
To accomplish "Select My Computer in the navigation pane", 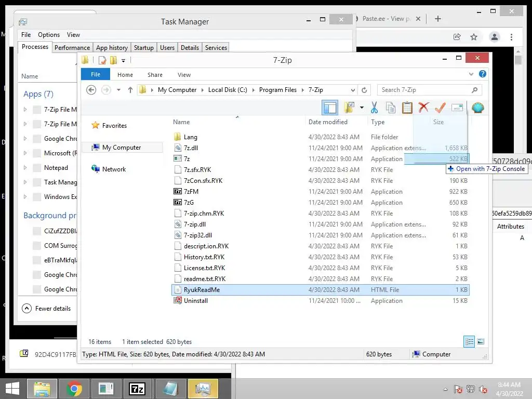I will click(x=122, y=147).
